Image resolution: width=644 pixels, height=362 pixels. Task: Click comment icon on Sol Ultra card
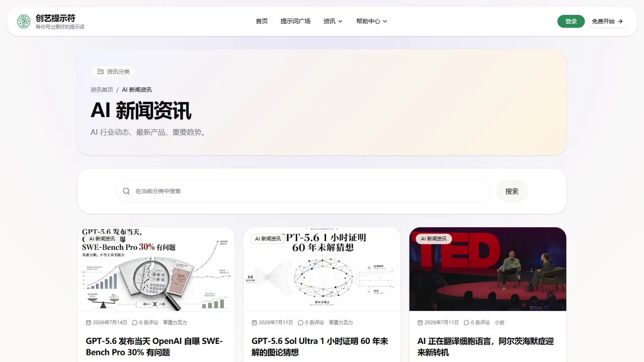click(x=300, y=322)
